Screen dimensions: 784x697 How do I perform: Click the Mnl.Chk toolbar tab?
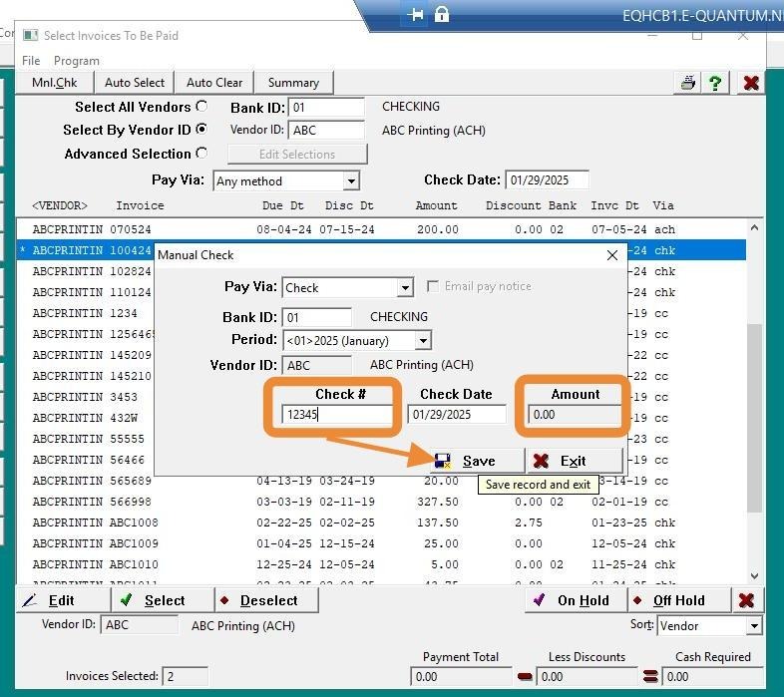tap(55, 83)
